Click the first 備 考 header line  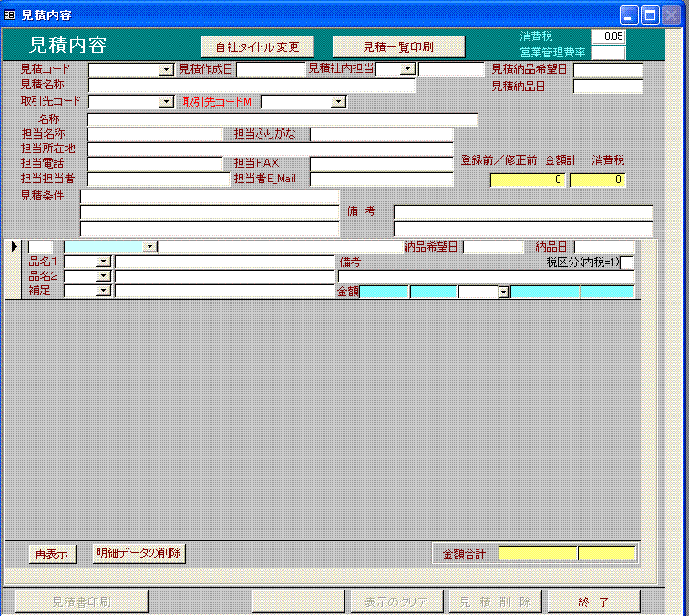click(x=523, y=212)
